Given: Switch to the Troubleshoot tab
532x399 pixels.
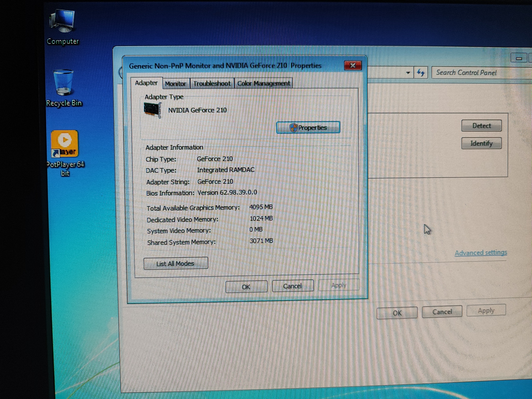Looking at the screenshot, I should [x=212, y=84].
